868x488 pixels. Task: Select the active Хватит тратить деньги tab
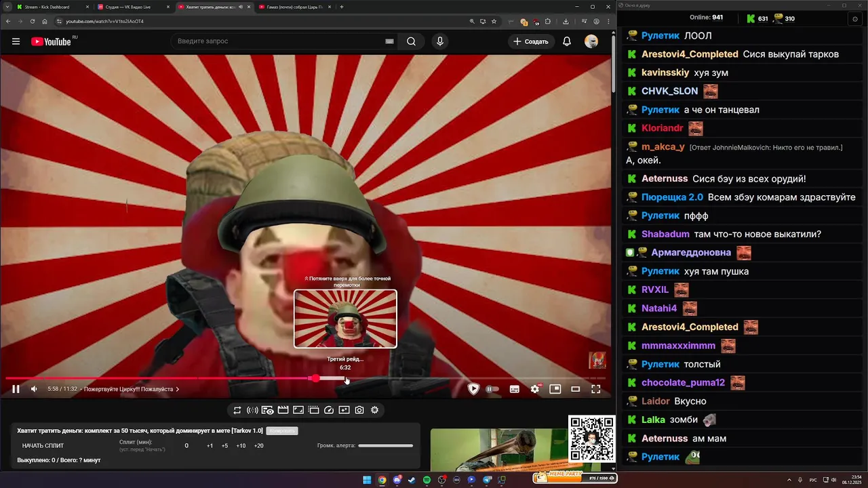(214, 7)
